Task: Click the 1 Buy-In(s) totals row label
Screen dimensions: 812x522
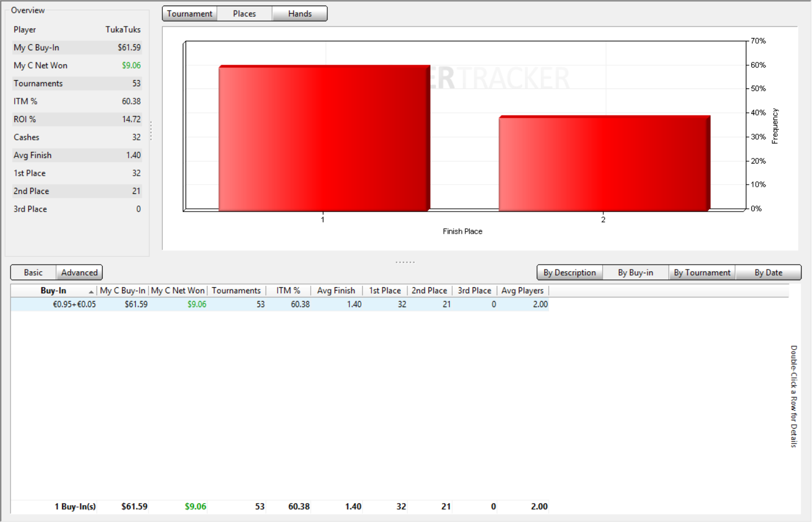Action: coord(75,507)
